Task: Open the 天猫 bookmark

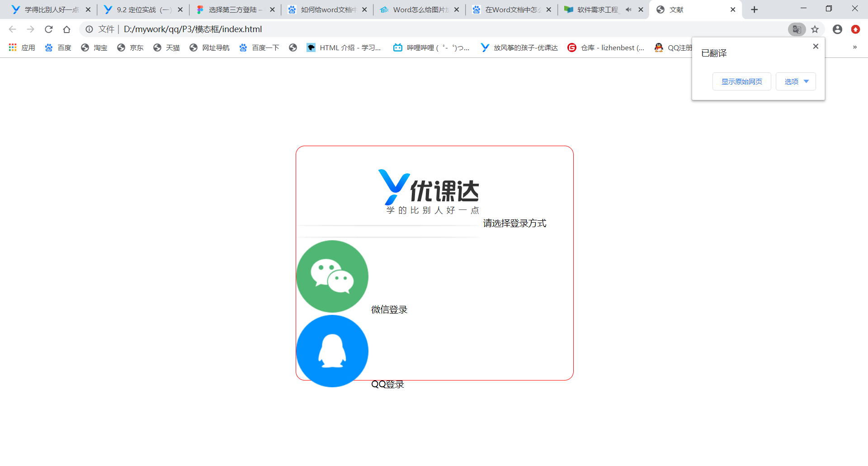Action: point(166,48)
